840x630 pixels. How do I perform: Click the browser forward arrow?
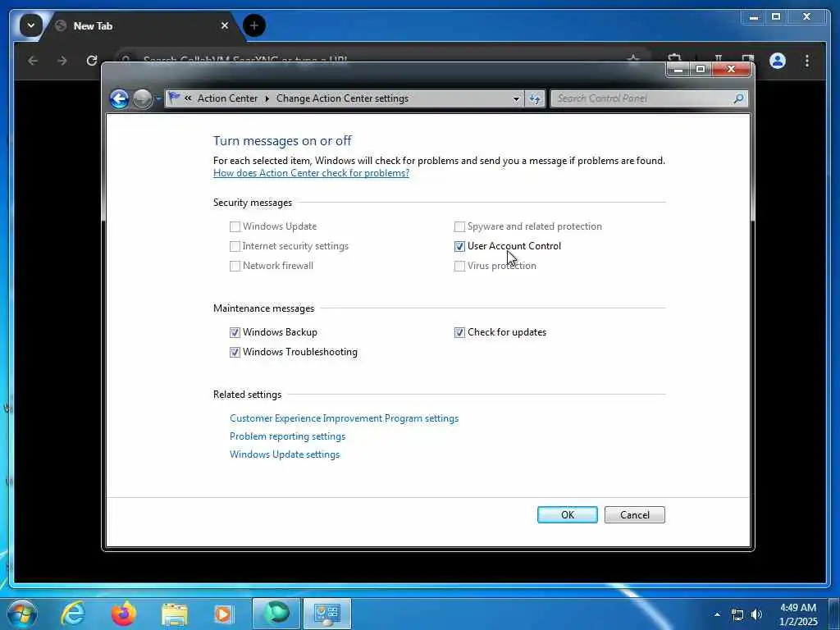point(62,61)
